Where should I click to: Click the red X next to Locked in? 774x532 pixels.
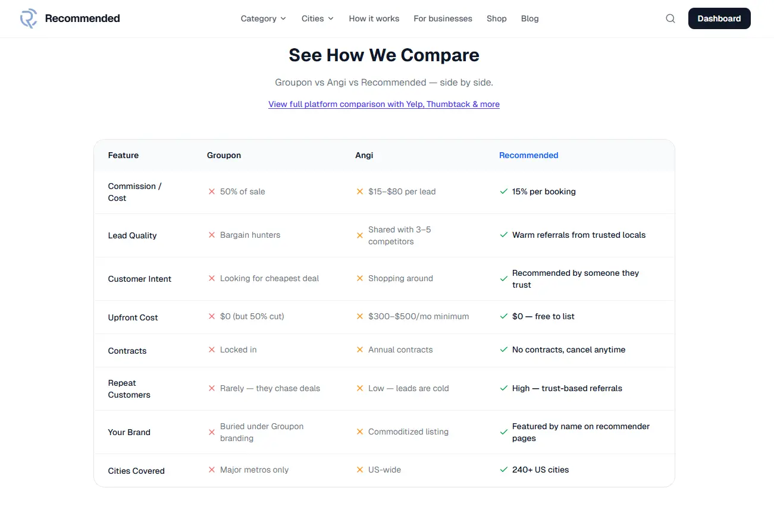(x=212, y=350)
